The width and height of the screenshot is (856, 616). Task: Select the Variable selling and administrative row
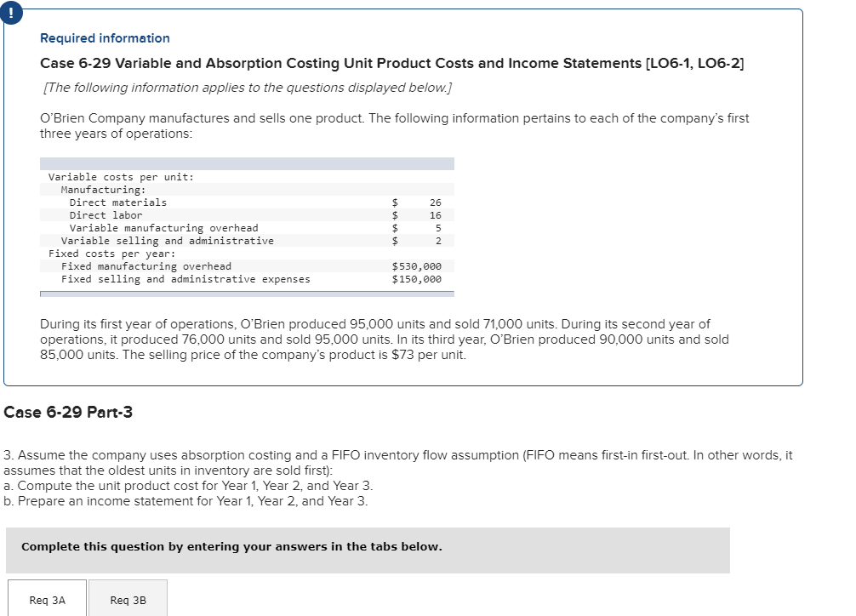[247, 240]
